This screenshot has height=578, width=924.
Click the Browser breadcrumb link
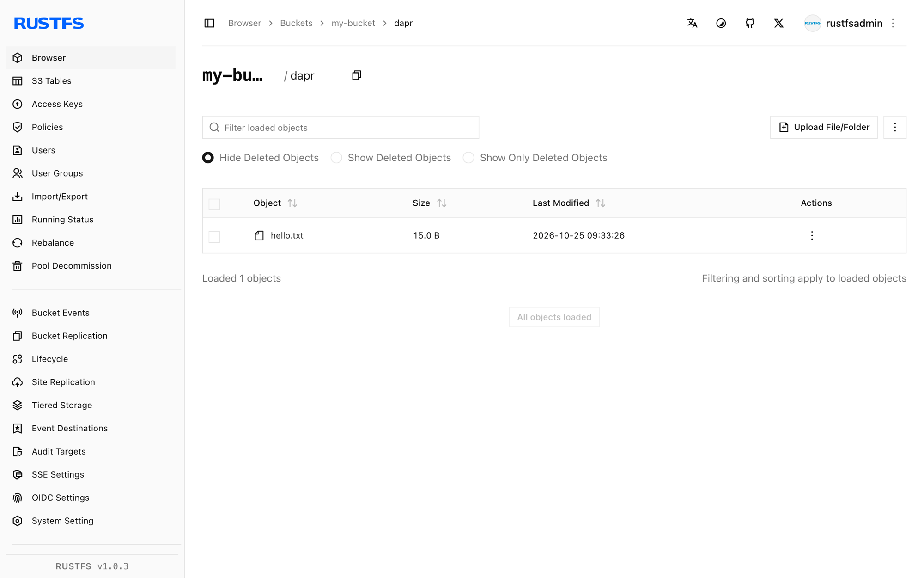(244, 23)
